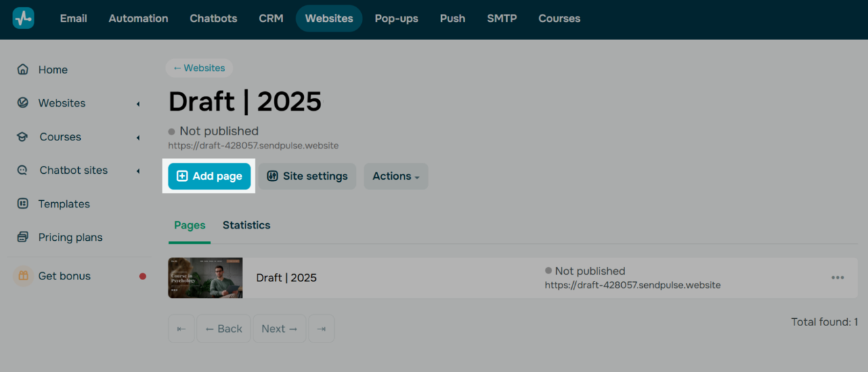The height and width of the screenshot is (372, 868).
Task: Click the Home house icon in sidebar
Action: [23, 70]
